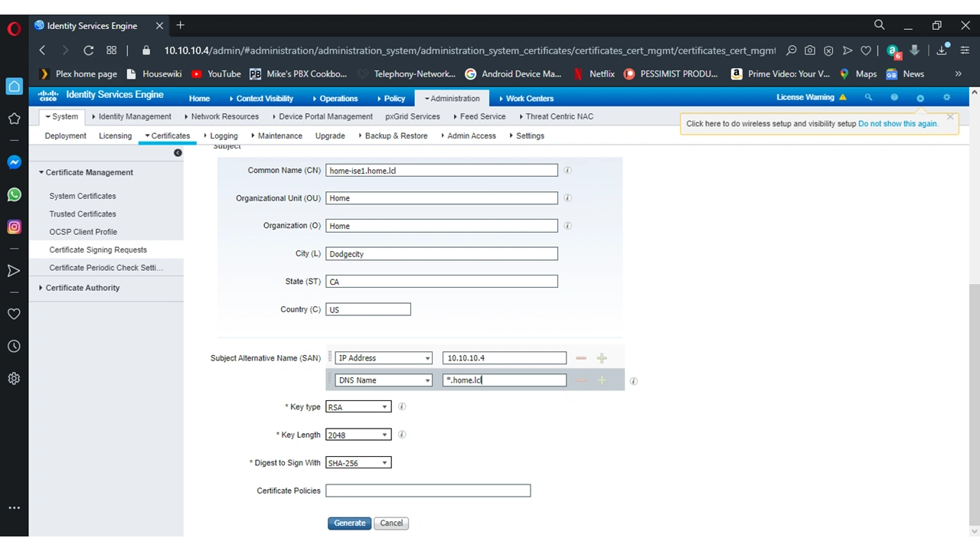
Task: Open the ISE header search icon
Action: [x=868, y=97]
